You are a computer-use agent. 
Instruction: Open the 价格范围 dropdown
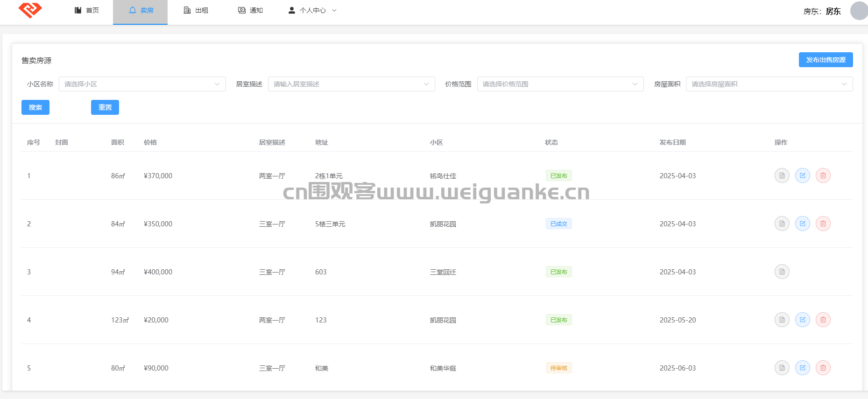pyautogui.click(x=560, y=84)
